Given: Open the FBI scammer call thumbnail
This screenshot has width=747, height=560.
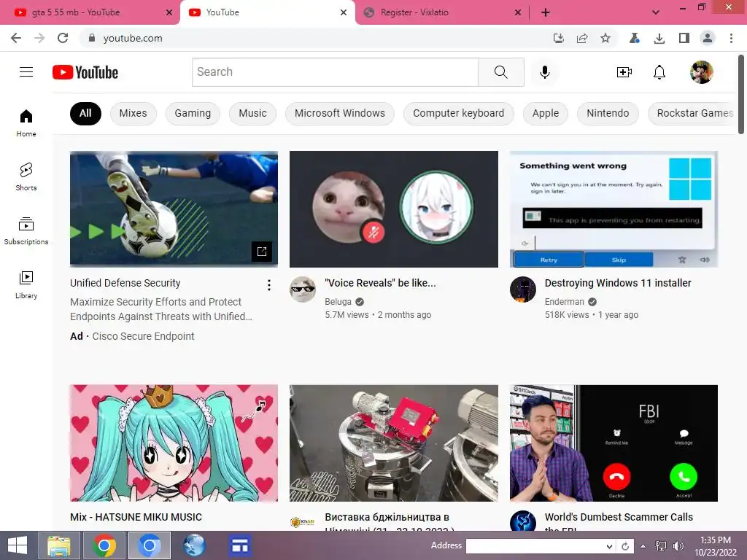Looking at the screenshot, I should [614, 443].
